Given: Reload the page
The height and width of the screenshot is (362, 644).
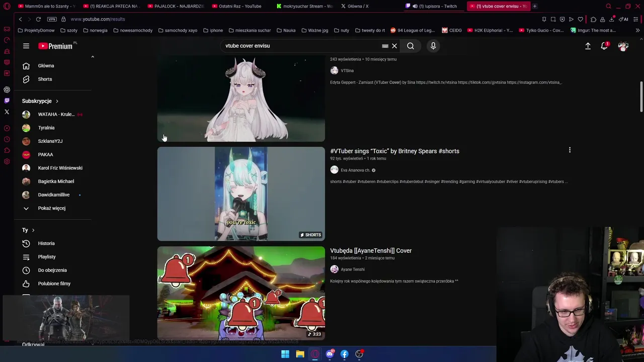Looking at the screenshot, I should coord(38,19).
